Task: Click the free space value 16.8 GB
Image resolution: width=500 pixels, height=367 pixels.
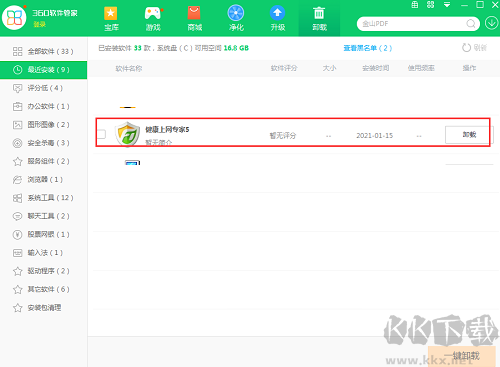Action: coord(236,48)
